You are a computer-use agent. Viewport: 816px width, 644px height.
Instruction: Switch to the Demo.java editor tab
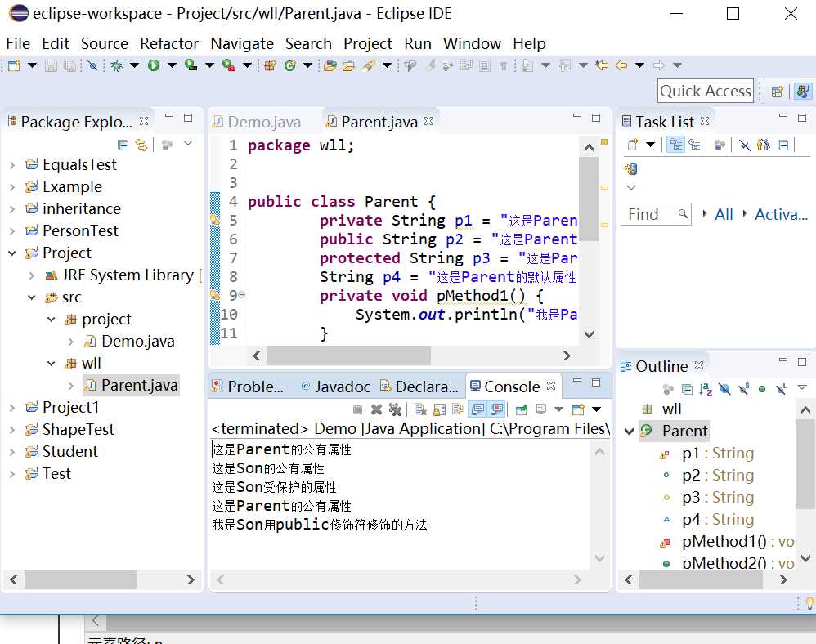click(x=257, y=123)
